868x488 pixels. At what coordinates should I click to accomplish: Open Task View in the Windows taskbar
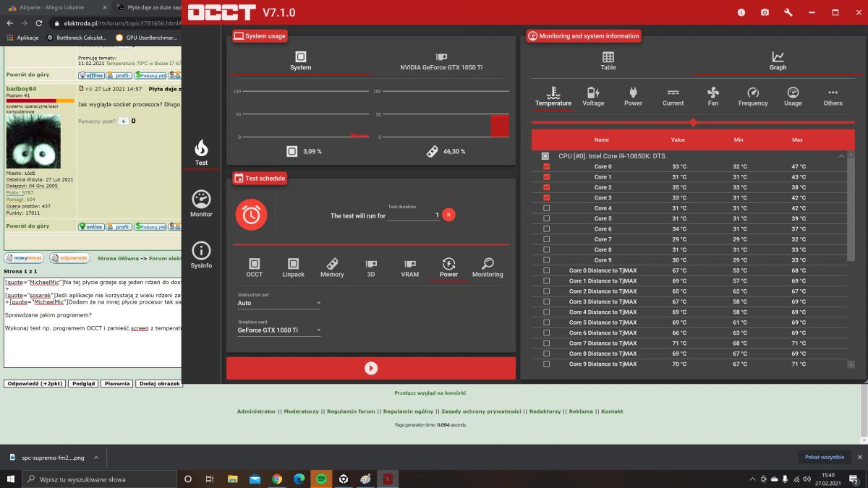(210, 479)
